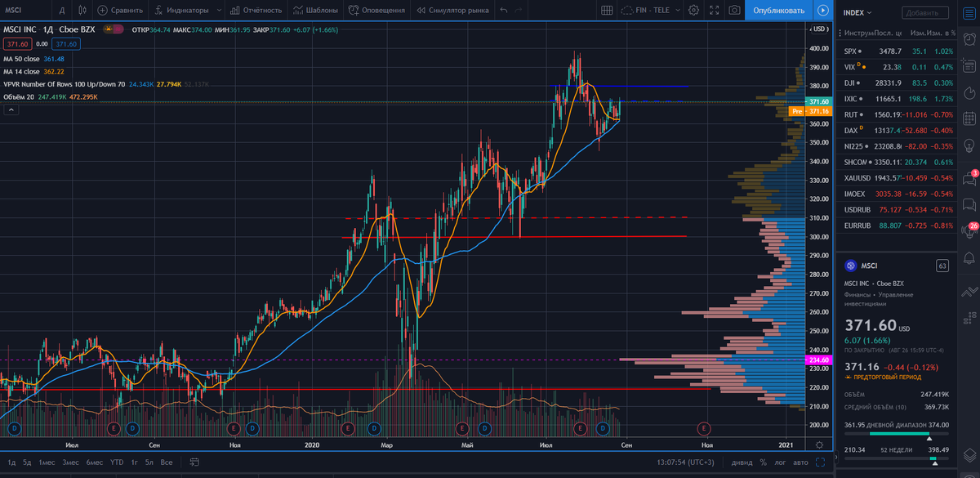
Task: Select the 3мес time range
Action: click(x=70, y=462)
